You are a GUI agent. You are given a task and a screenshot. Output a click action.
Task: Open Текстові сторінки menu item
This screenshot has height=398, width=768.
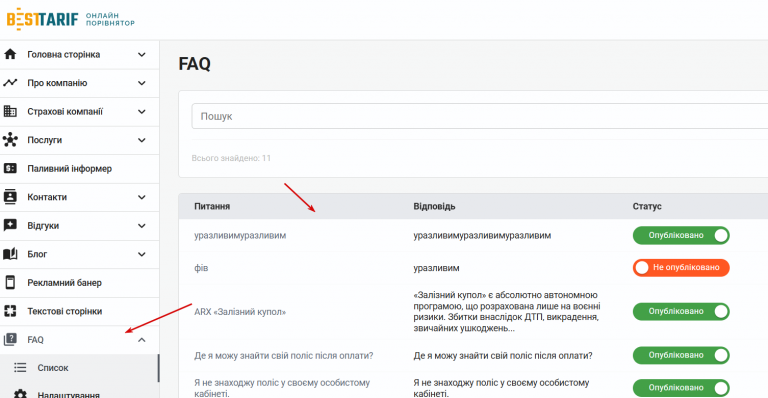coord(79,311)
